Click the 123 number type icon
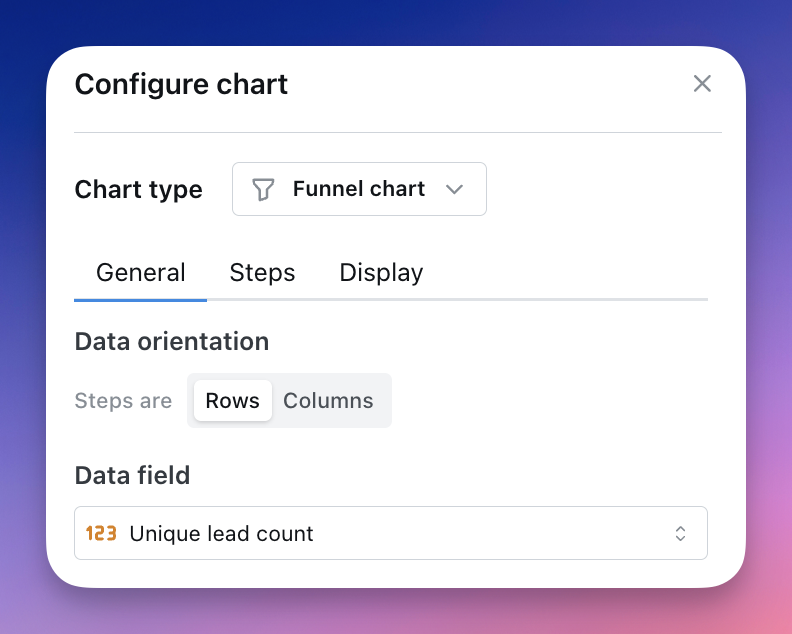Screen dimensions: 792x634 point(101,534)
